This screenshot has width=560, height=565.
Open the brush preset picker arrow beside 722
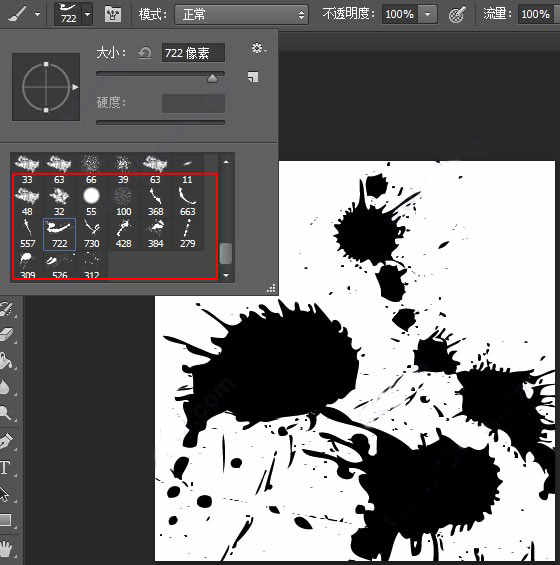(88, 14)
